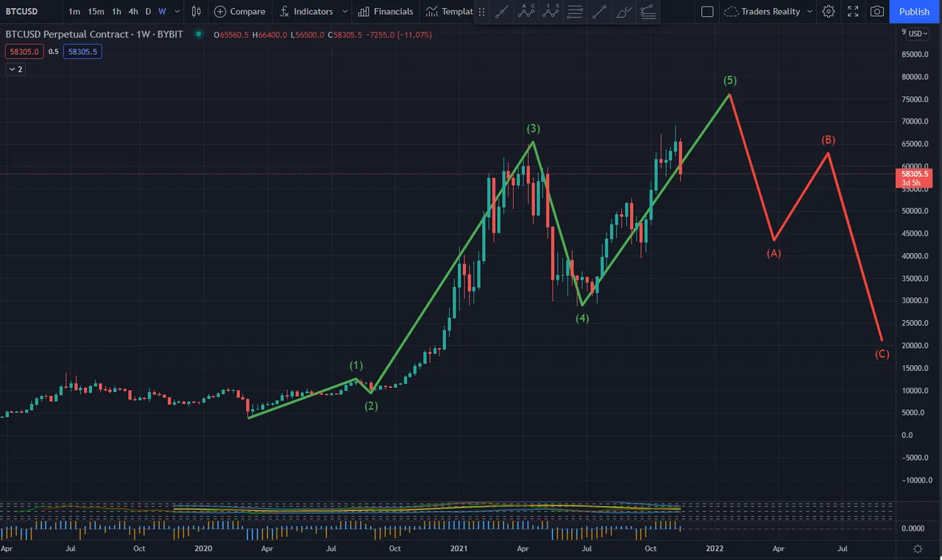Select the plain line segment tool
942x560 pixels.
pyautogui.click(x=599, y=12)
